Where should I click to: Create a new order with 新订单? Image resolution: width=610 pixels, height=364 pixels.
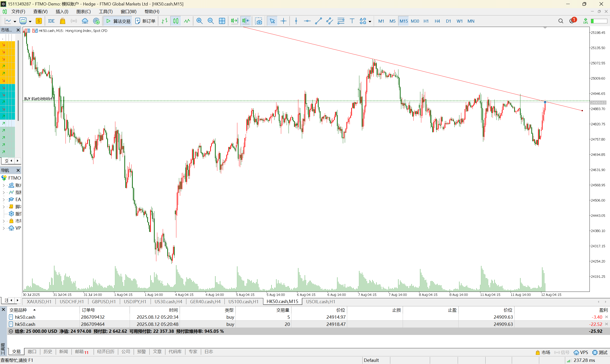(x=145, y=21)
